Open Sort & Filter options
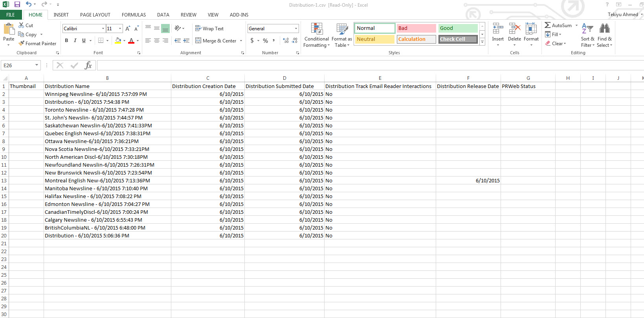The height and width of the screenshot is (318, 644). [587, 35]
